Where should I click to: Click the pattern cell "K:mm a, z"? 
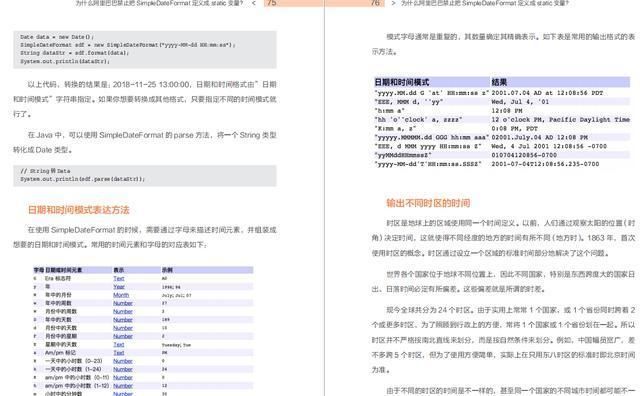[x=395, y=128]
